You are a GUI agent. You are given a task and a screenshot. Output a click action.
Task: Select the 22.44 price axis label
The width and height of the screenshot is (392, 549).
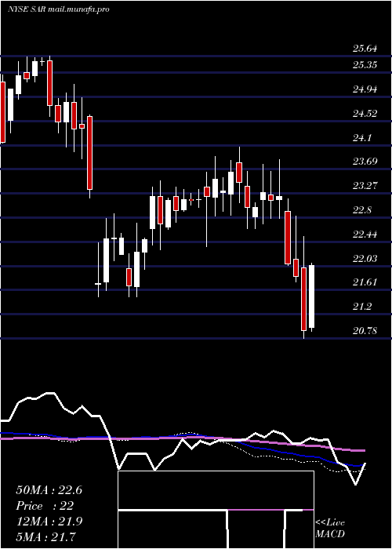365,235
